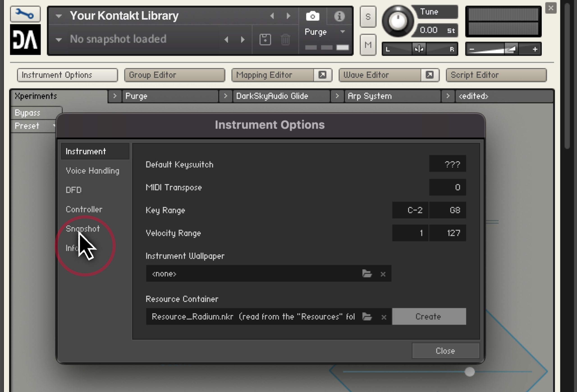Pop out the Wave Editor window

click(x=430, y=75)
